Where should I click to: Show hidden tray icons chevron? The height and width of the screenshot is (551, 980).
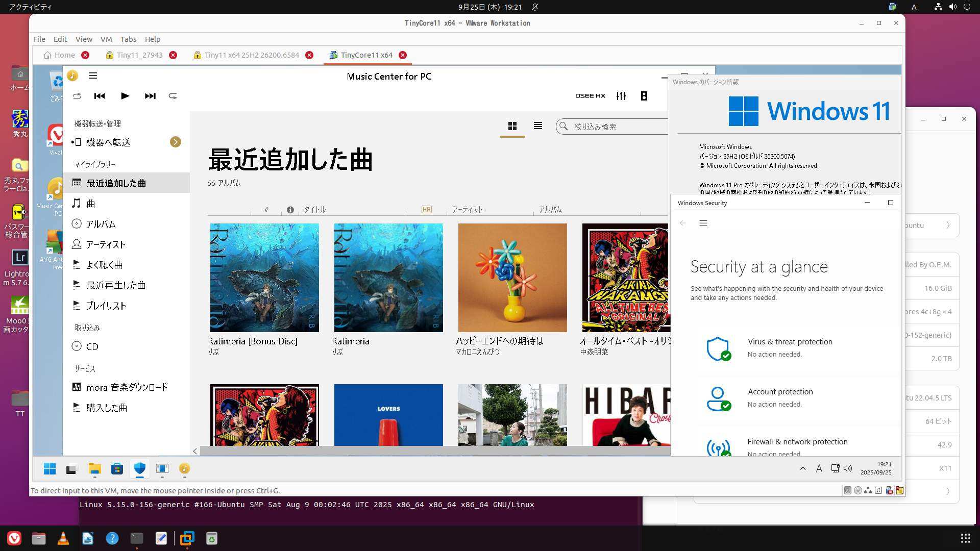pos(803,468)
